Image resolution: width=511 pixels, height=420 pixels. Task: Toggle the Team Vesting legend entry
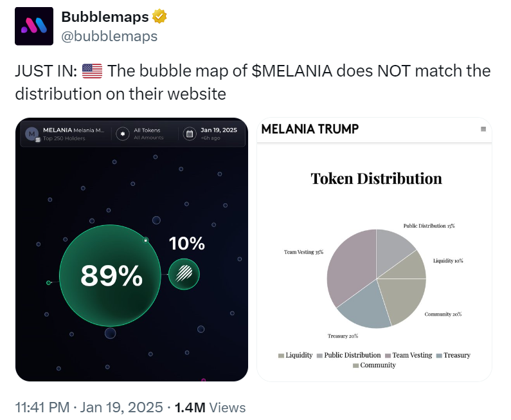point(408,355)
